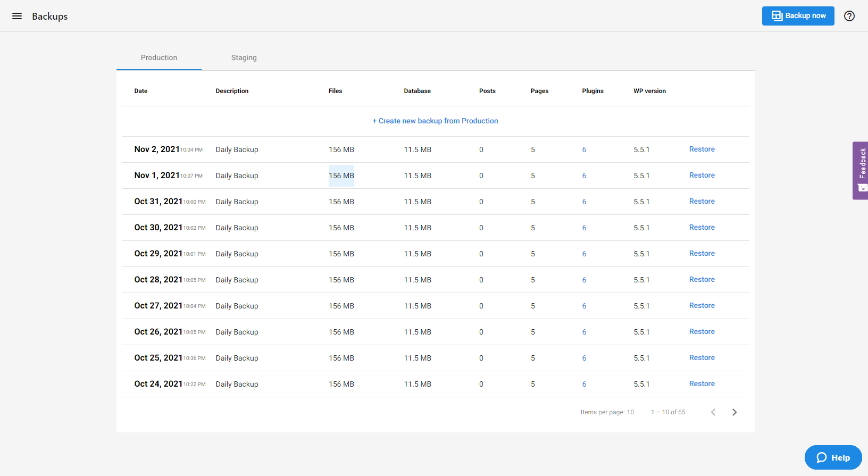
Task: Open the Feedback side tab
Action: point(861,170)
